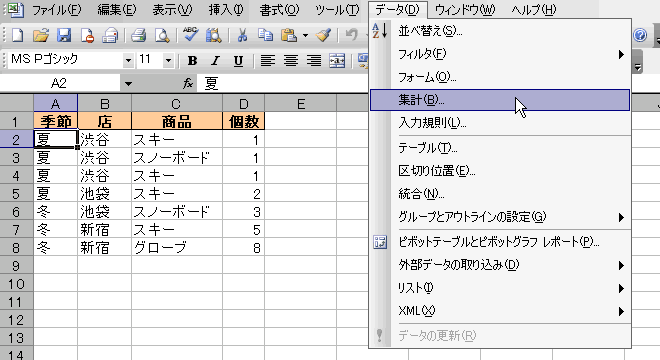Expand the フィルタ submenu
The width and height of the screenshot is (660, 360).
(621, 54)
